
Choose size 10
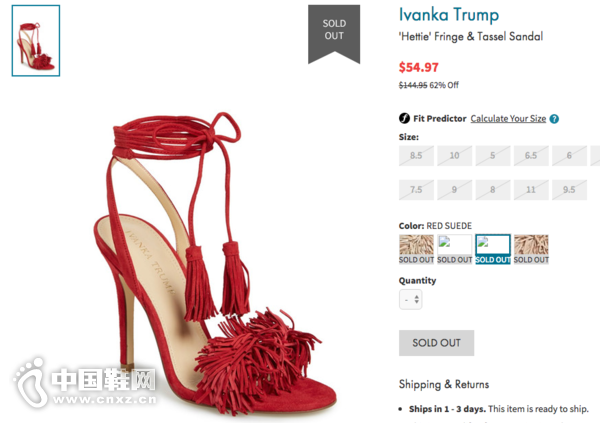[x=455, y=155]
